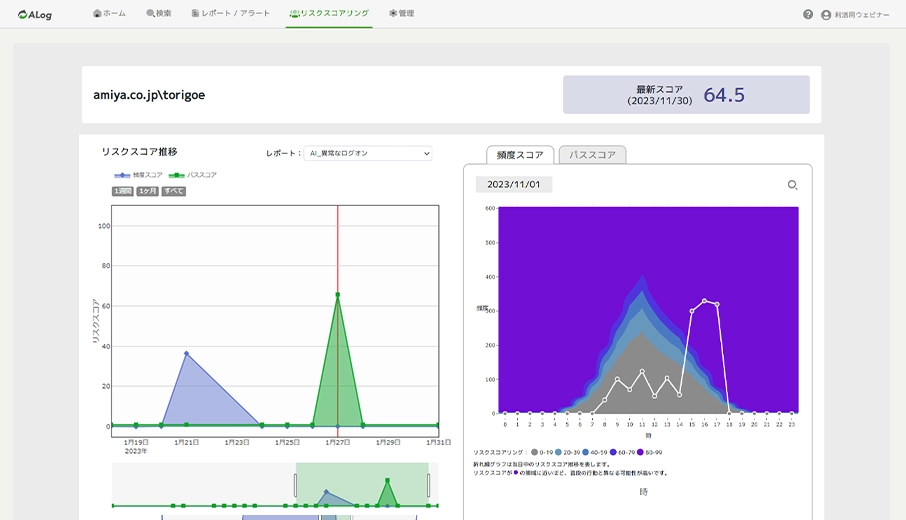Click the 20-39 legend swatch
906x520 pixels.
[x=558, y=452]
